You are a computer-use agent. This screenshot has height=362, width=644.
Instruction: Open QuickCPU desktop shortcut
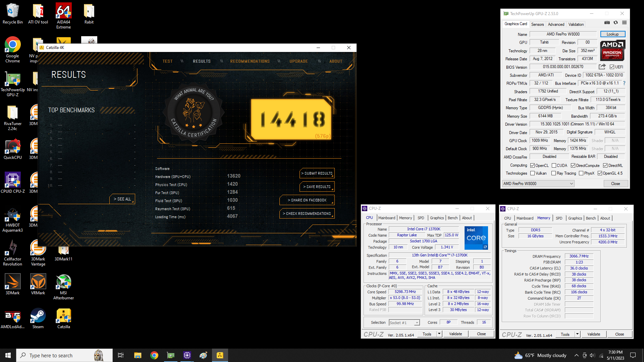pyautogui.click(x=13, y=149)
